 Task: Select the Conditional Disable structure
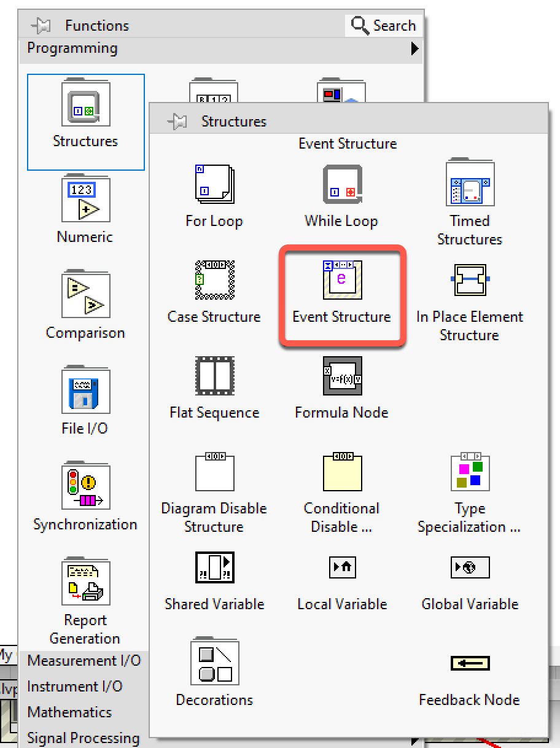341,471
